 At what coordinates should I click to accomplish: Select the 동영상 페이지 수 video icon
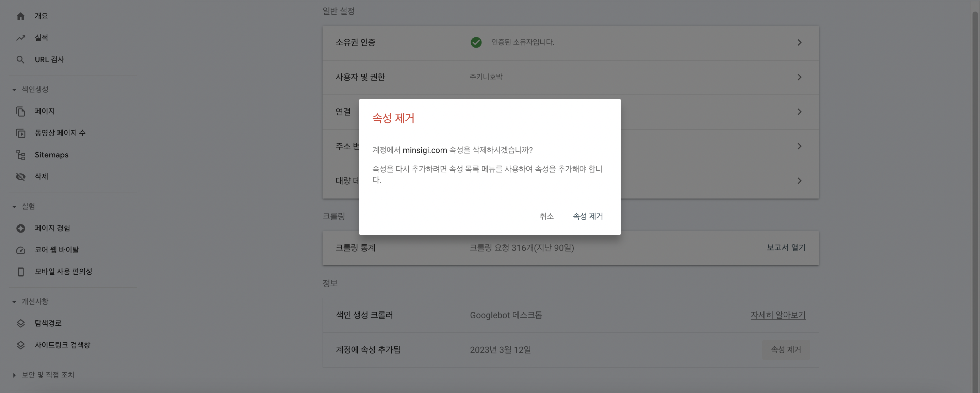click(20, 133)
